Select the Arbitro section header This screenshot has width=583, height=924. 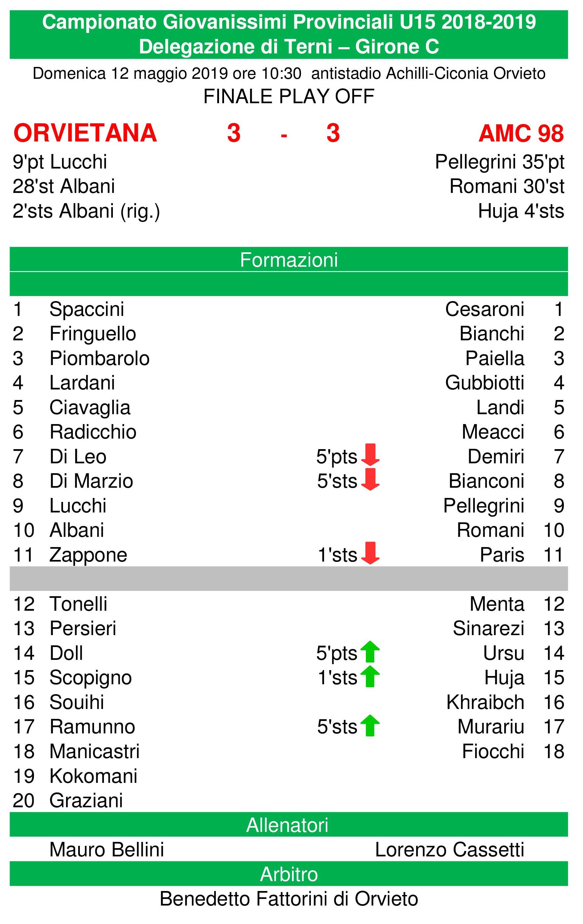pos(289,874)
